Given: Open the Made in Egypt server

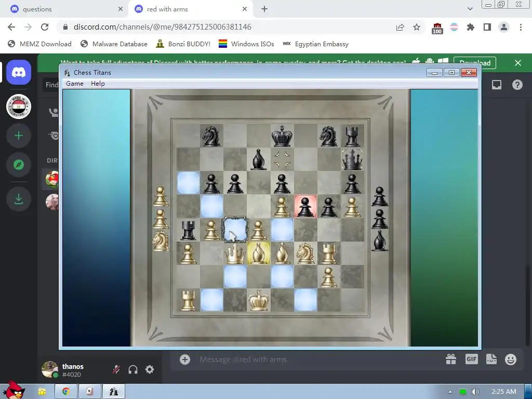Looking at the screenshot, I should 19,107.
